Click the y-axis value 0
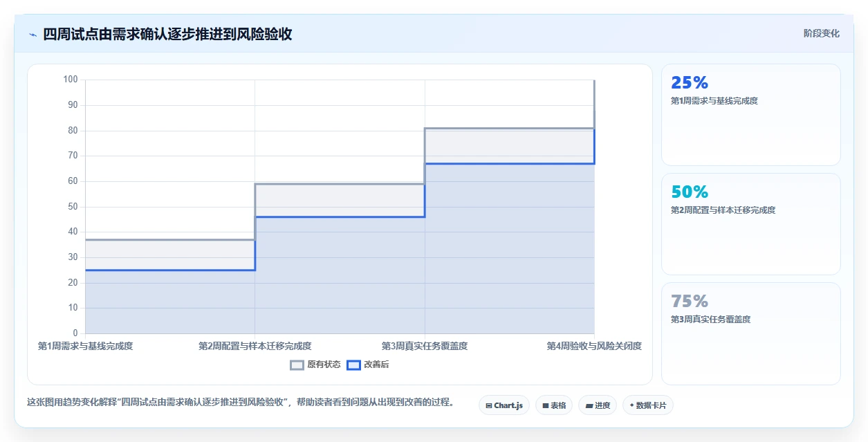Image resolution: width=868 pixels, height=442 pixels. click(x=75, y=333)
